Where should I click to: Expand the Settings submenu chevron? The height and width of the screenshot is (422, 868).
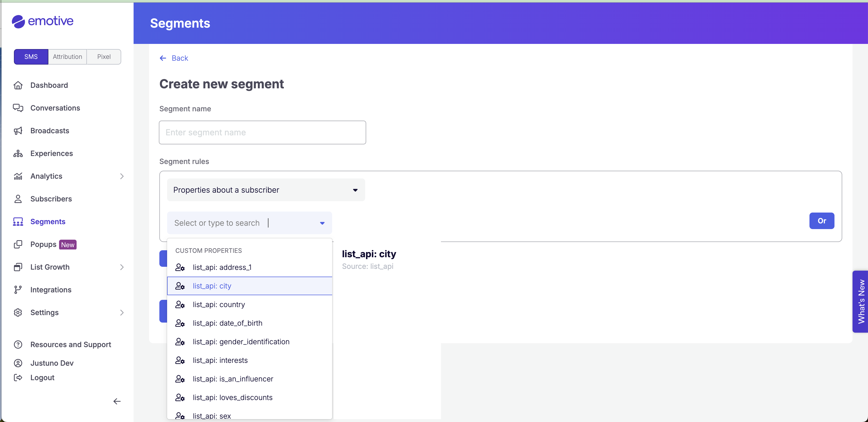tap(122, 313)
